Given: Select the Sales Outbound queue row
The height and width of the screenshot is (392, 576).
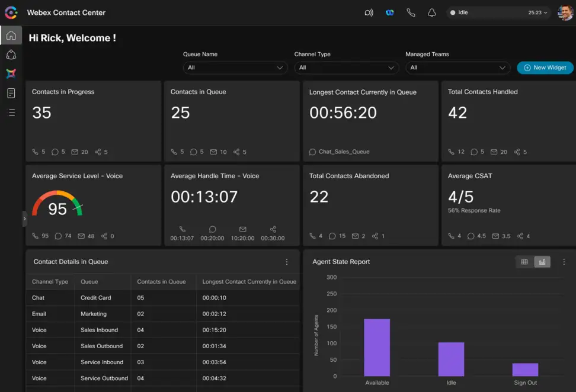Looking at the screenshot, I should pos(163,346).
